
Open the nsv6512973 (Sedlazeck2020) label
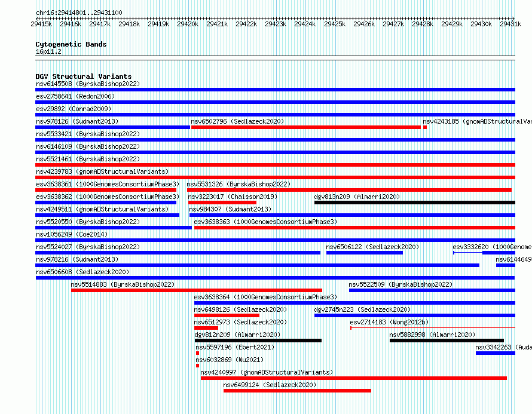(x=240, y=322)
